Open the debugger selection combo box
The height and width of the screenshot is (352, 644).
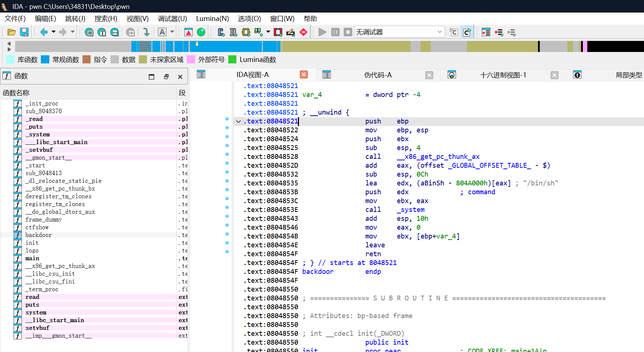[400, 32]
